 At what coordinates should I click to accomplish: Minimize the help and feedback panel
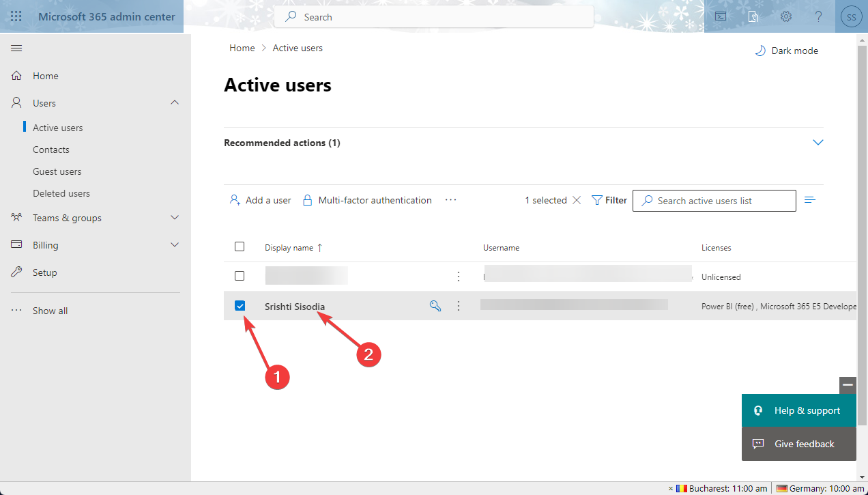point(848,385)
